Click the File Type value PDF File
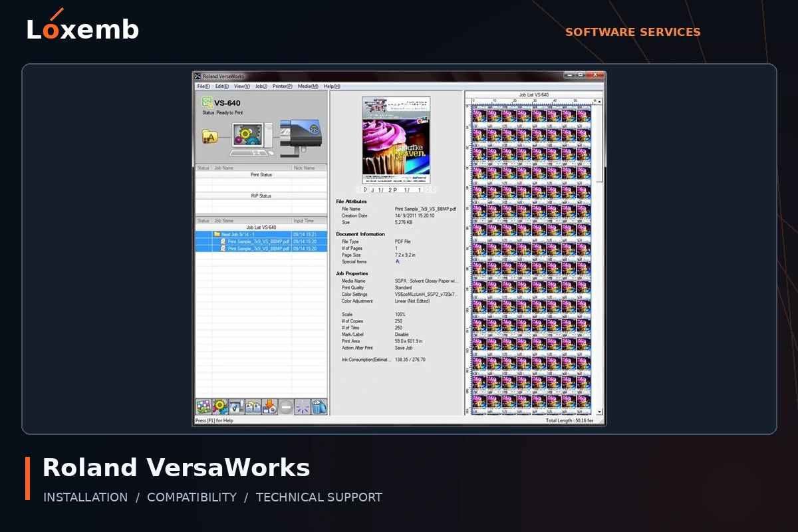798x532 pixels. [403, 241]
